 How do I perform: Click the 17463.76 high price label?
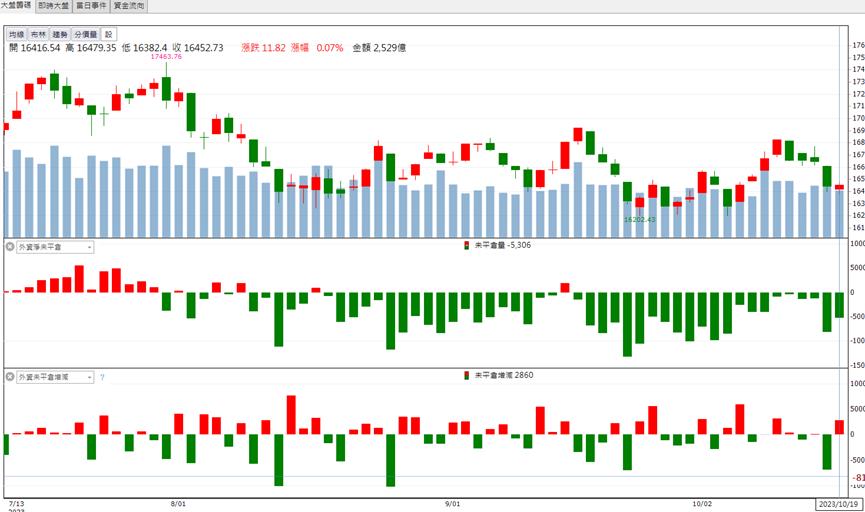pos(166,56)
